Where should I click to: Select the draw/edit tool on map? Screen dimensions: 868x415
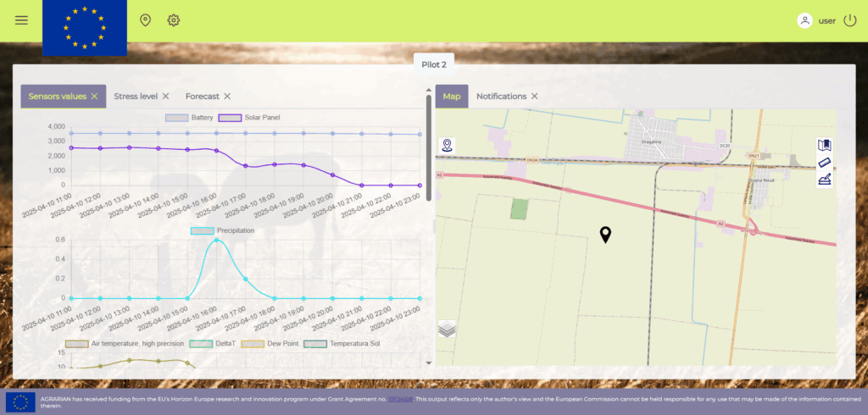(x=824, y=179)
